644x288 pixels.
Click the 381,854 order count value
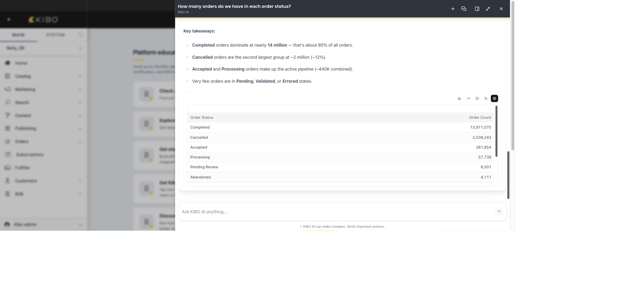coord(483,147)
